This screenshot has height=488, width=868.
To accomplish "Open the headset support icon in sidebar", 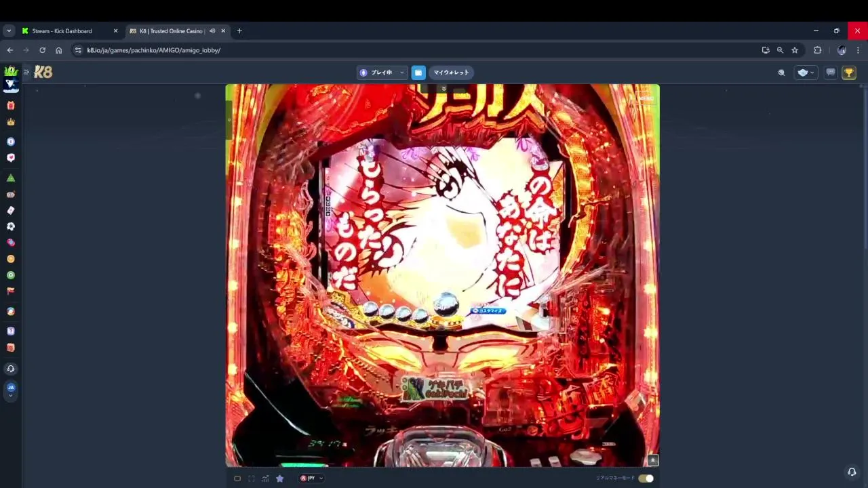I will pyautogui.click(x=10, y=369).
